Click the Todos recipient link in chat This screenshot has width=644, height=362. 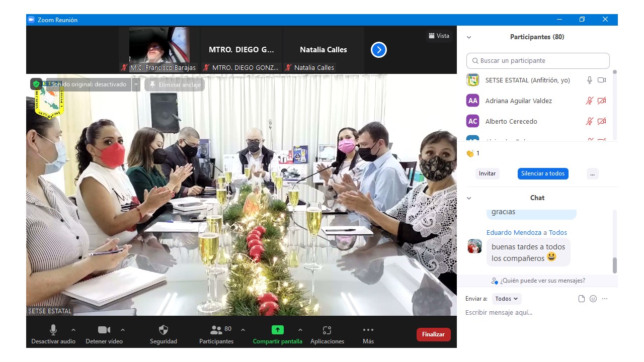click(558, 232)
